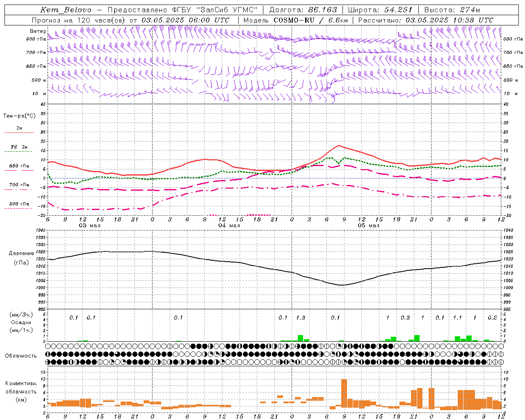Click the model name COSMO-RU / 6.6км
The image size is (525, 420).
(x=310, y=20)
